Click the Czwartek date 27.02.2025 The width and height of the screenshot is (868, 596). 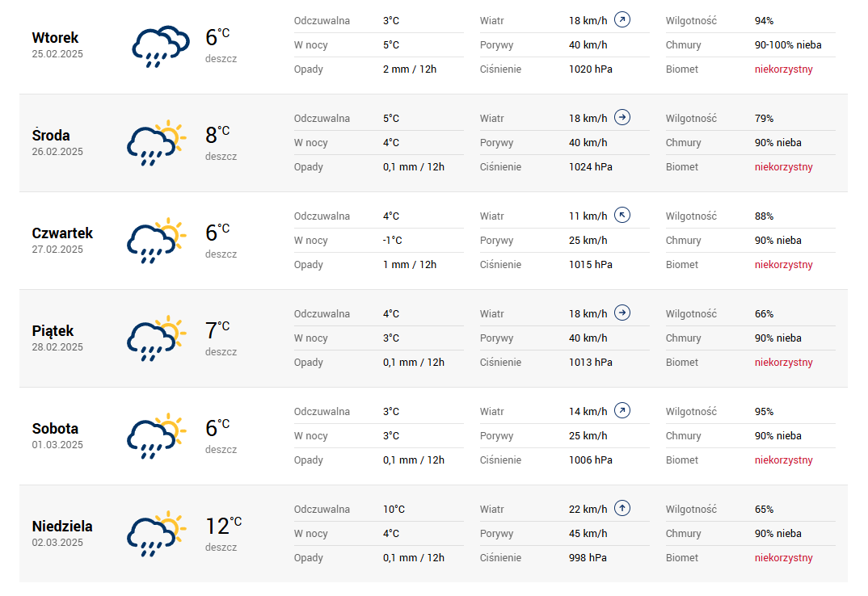click(57, 250)
